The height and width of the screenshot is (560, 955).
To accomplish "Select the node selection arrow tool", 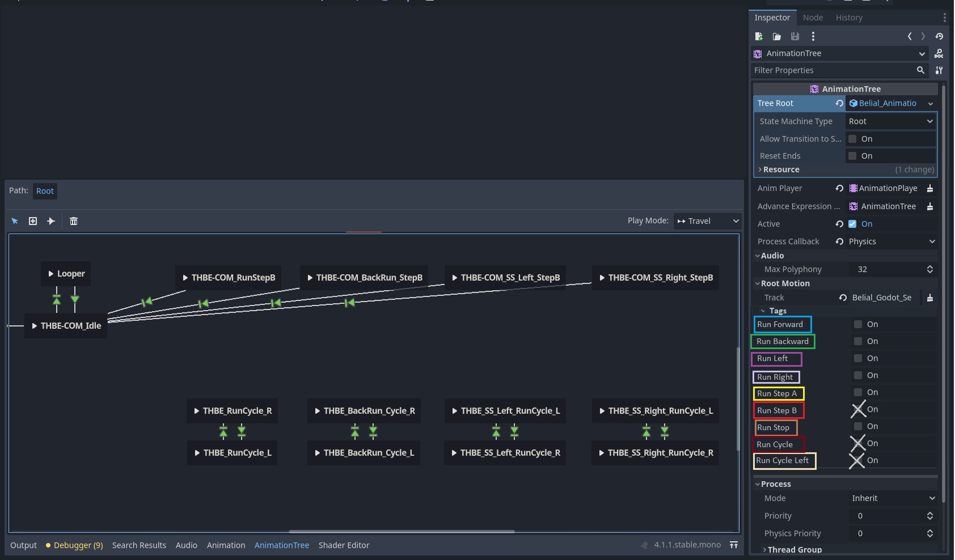I will pyautogui.click(x=14, y=221).
